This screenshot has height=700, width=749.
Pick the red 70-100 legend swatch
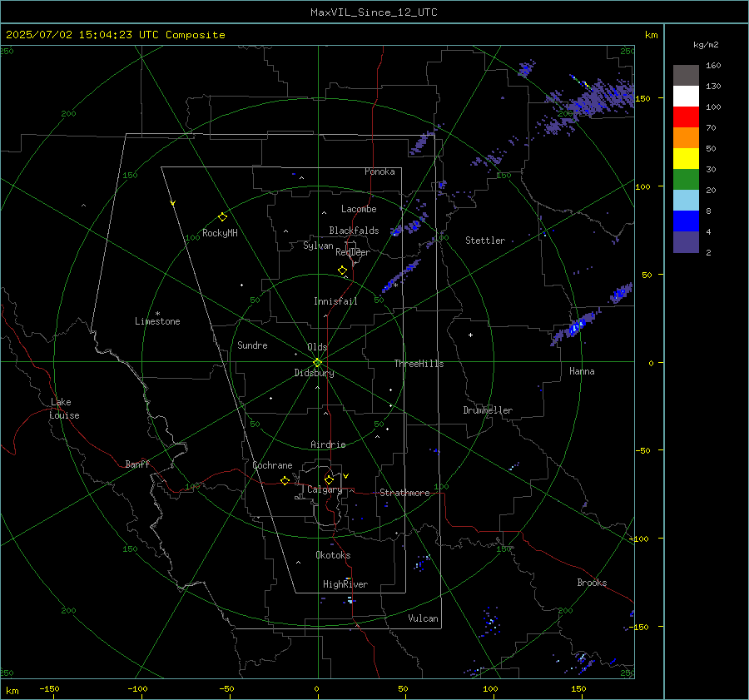[686, 117]
